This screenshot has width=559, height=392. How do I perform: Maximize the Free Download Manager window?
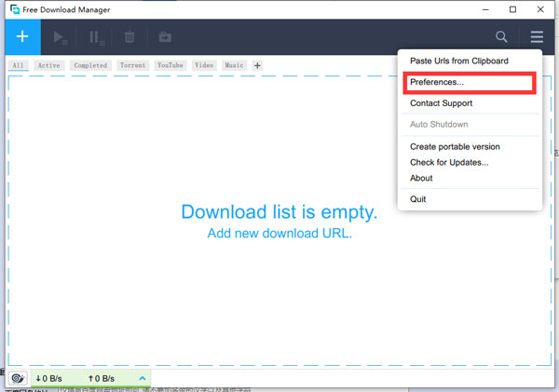coord(512,9)
